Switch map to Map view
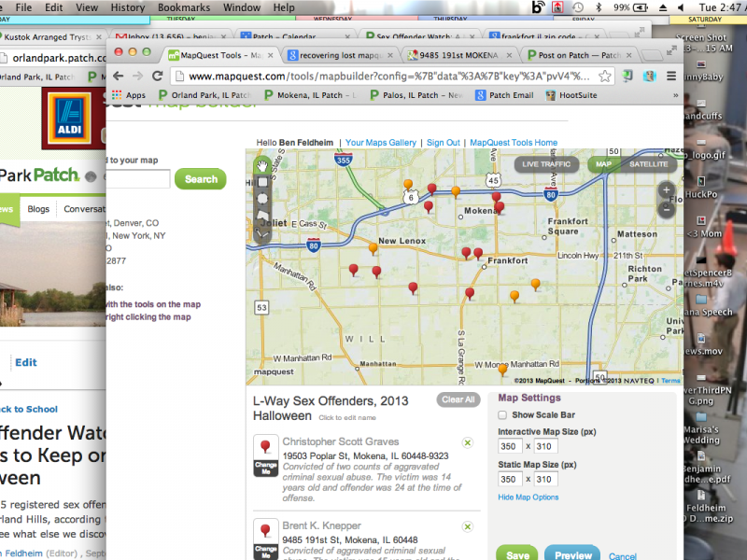The width and height of the screenshot is (747, 560). [603, 164]
